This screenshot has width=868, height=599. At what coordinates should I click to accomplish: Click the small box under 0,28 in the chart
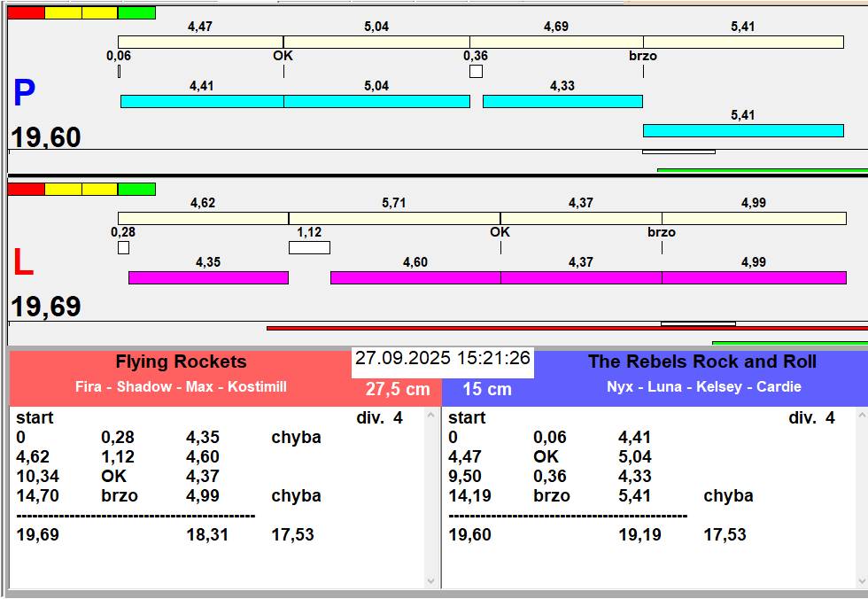tap(123, 247)
